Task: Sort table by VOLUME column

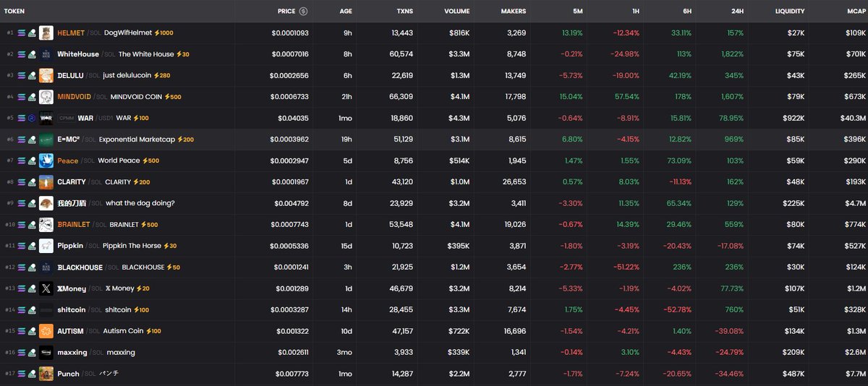Action: point(457,12)
